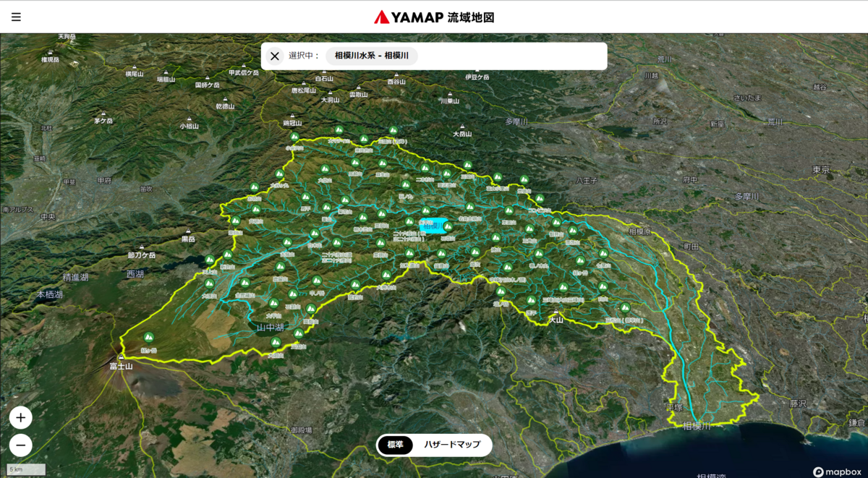Viewport: 868px width, 478px height.
Task: Click the 川越 city label
Action: (x=652, y=75)
